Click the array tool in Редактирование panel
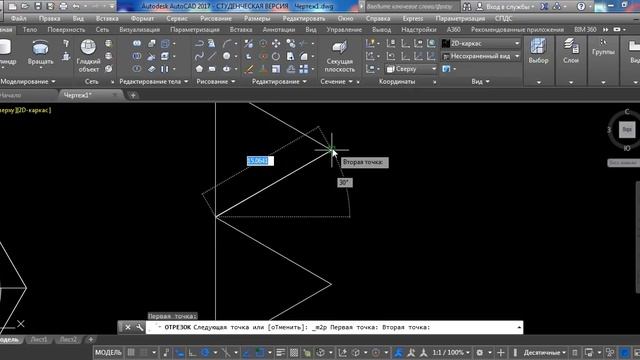Viewport: 640px width, 360px height. click(304, 69)
